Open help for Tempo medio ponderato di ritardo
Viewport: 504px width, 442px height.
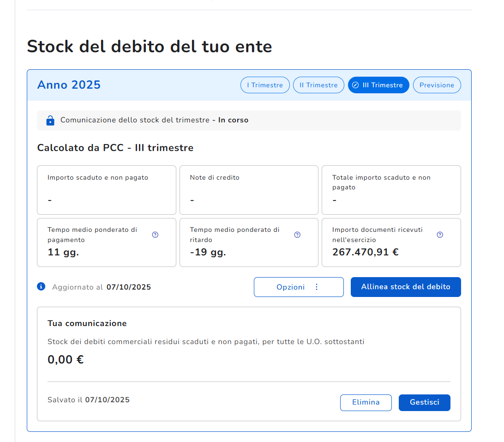297,235
